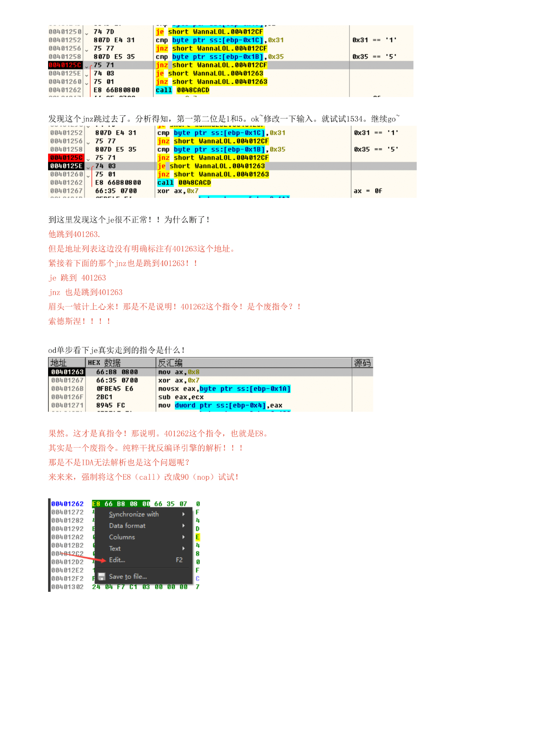
Task: Select hex dump row 004012B2
Action: click(x=67, y=546)
